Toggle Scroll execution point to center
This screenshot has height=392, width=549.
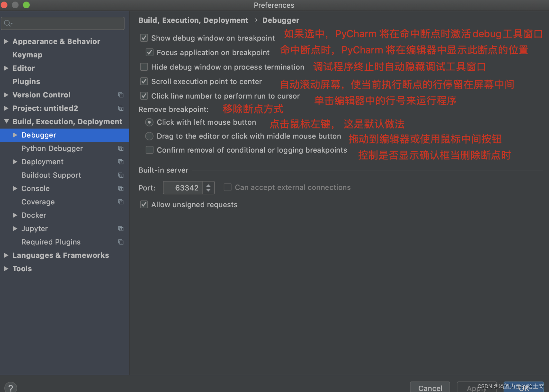144,81
